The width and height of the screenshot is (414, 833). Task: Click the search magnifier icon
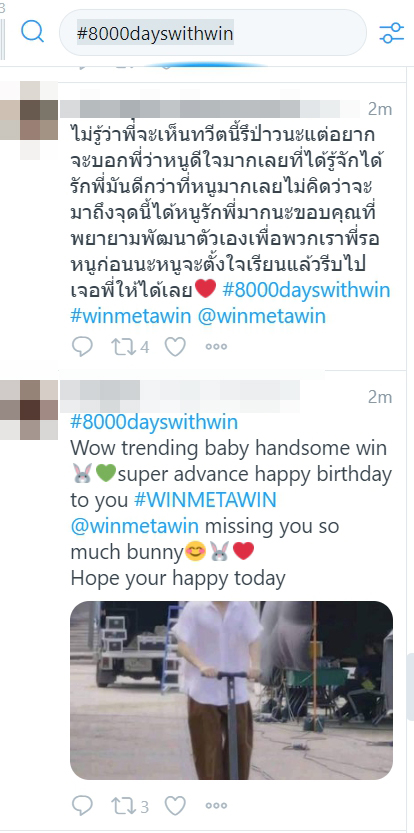pyautogui.click(x=32, y=31)
